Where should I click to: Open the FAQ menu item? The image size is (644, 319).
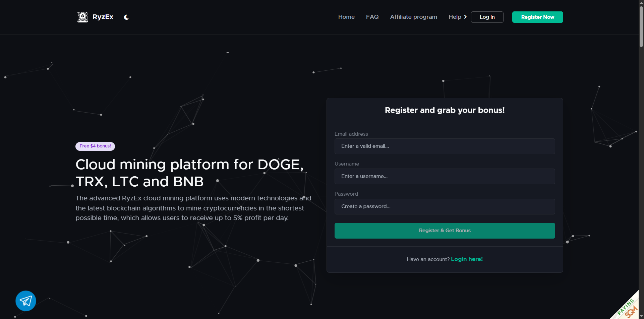pyautogui.click(x=372, y=17)
